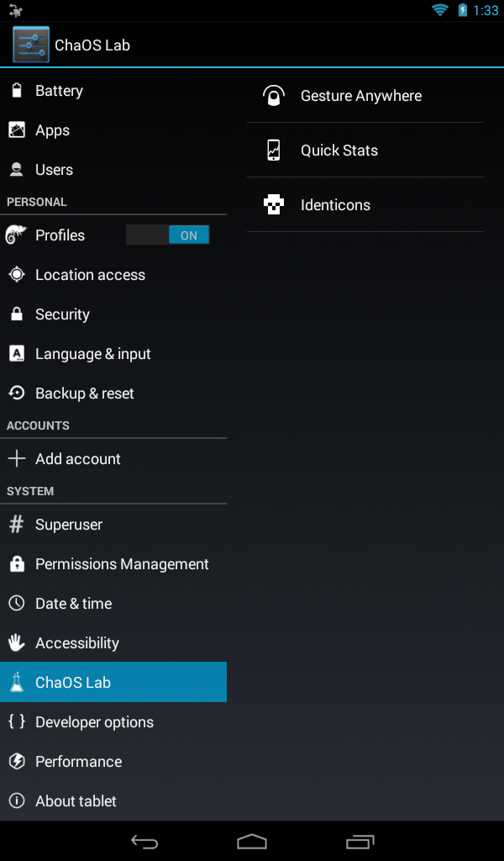Viewport: 504px width, 861px height.
Task: Tap the Profiles chameleon icon
Action: [x=17, y=235]
